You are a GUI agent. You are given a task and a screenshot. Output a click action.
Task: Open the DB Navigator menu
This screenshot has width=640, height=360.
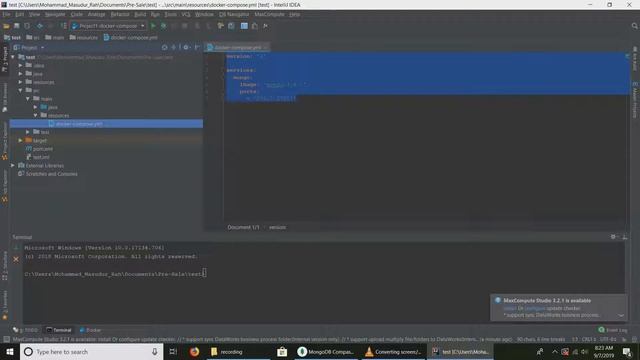tap(234, 14)
